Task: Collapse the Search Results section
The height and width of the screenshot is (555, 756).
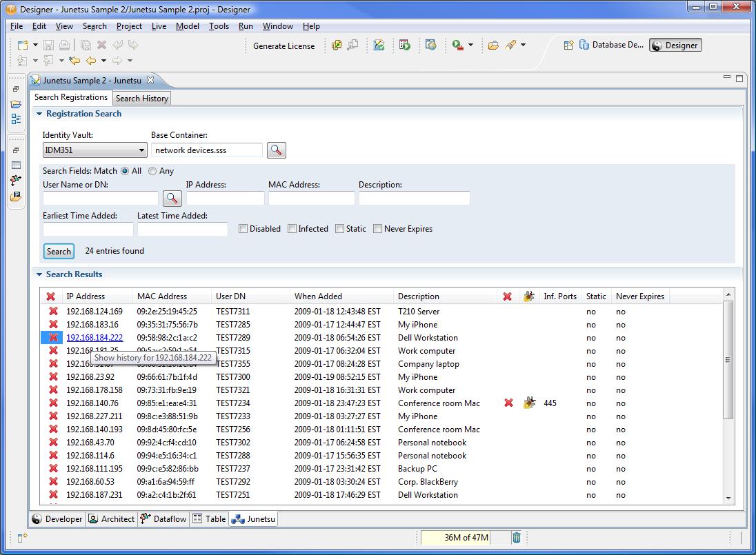Action: click(39, 274)
